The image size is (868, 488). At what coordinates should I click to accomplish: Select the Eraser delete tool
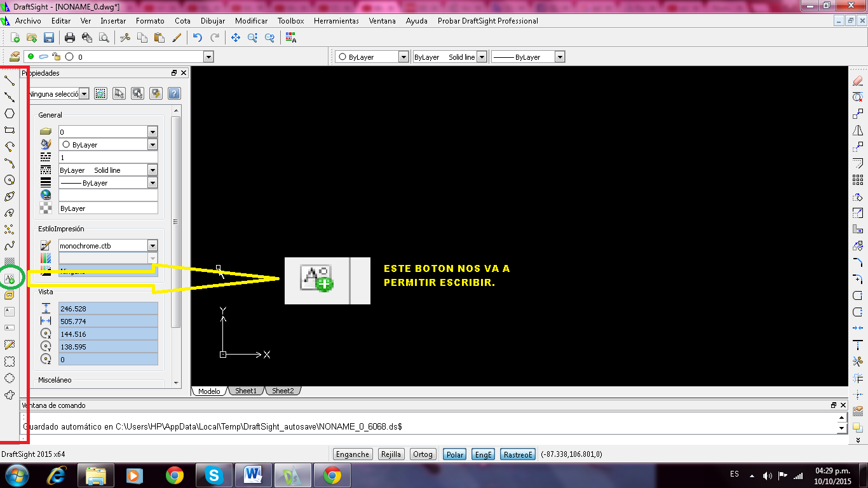857,81
